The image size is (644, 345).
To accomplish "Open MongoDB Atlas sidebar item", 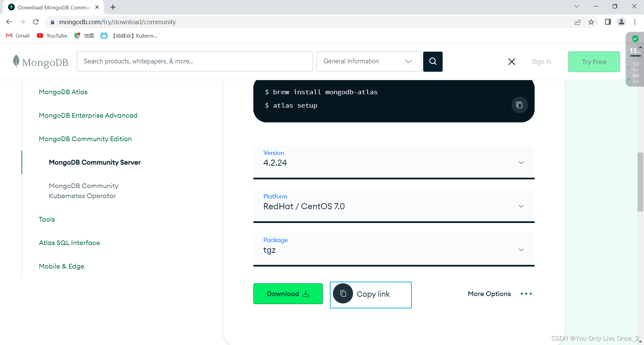I will coord(63,92).
